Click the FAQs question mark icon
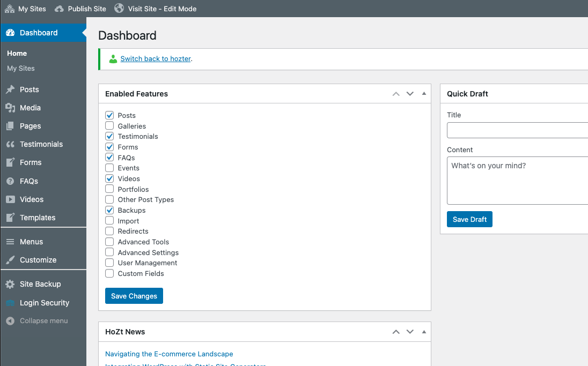588x366 pixels. click(10, 181)
